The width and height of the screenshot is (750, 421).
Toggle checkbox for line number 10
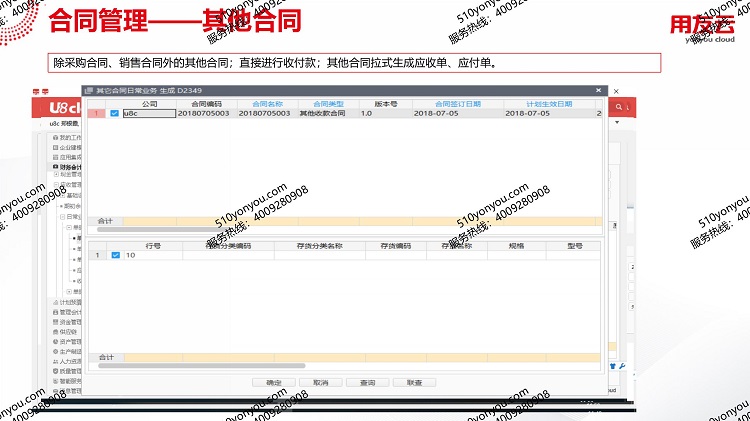(115, 255)
